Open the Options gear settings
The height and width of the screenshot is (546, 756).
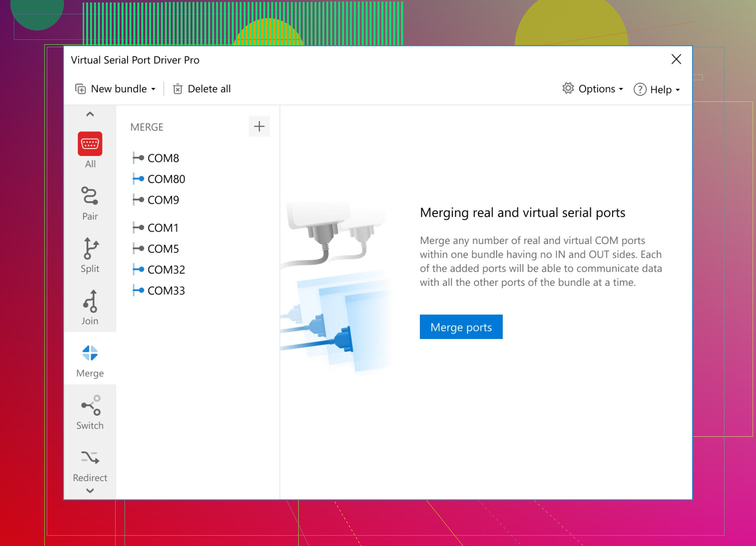pos(567,89)
